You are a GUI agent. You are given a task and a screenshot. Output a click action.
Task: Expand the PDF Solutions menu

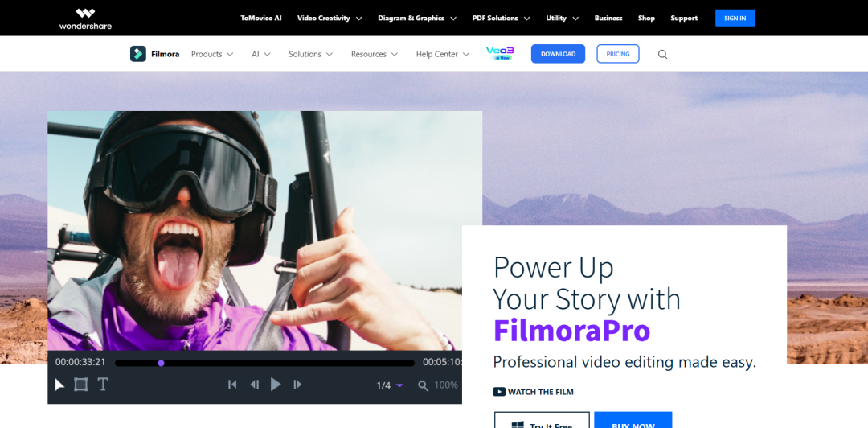pyautogui.click(x=501, y=19)
